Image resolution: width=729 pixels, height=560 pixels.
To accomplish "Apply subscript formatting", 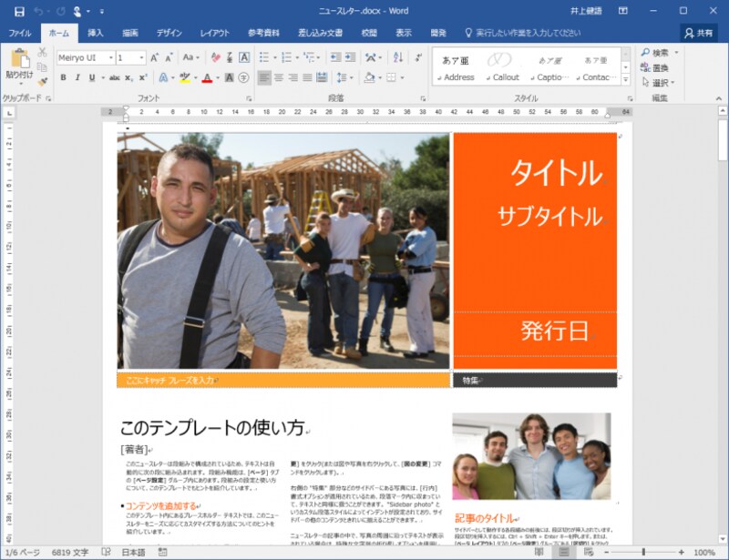I will (x=128, y=76).
